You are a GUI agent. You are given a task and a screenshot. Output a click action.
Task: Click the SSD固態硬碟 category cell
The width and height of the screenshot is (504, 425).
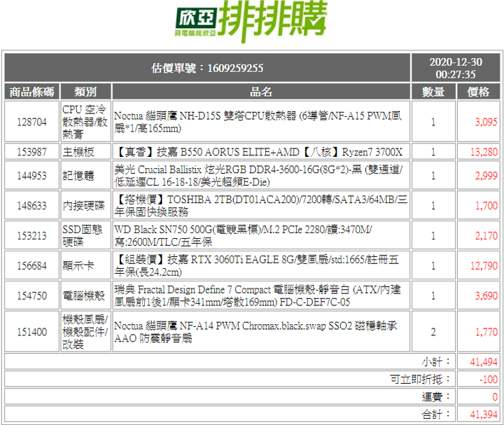tap(85, 235)
